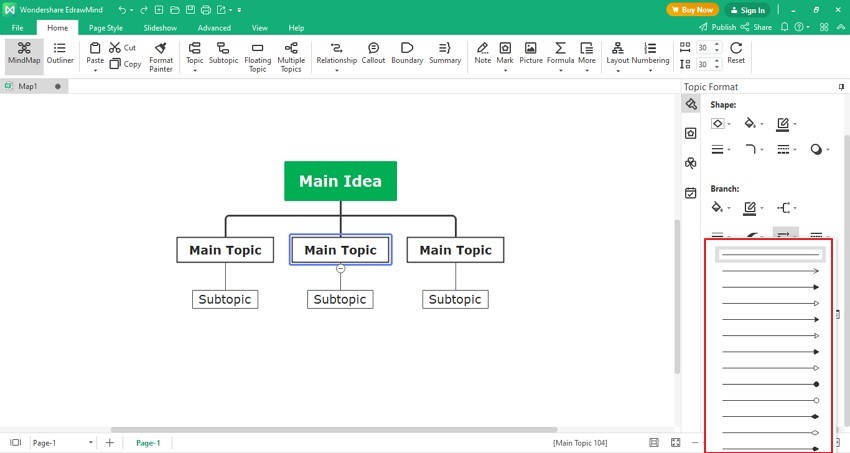The image size is (850, 453).
Task: Open the Layout dropdown
Action: (x=617, y=53)
